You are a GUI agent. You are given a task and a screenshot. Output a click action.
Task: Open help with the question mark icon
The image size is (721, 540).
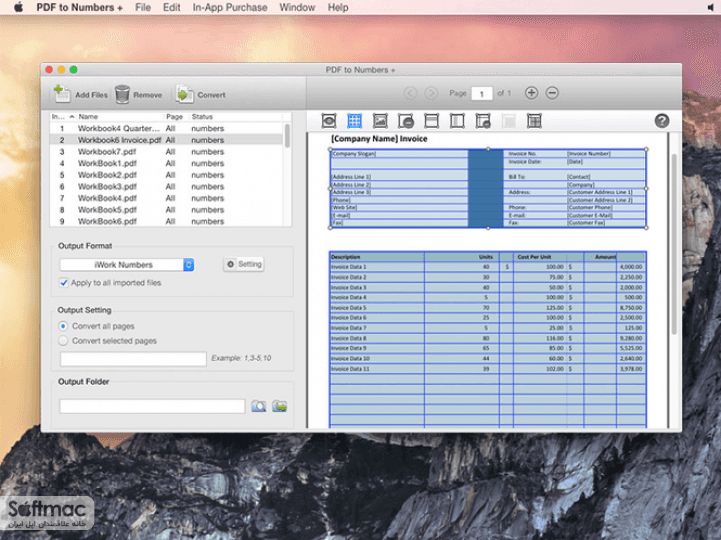(x=662, y=121)
